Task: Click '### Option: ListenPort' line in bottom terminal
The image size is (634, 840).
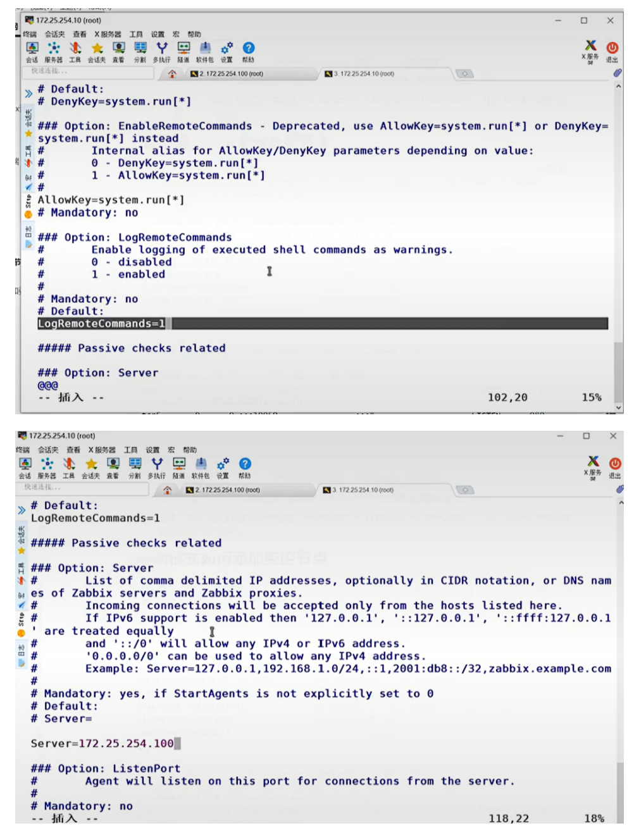Action: [x=106, y=769]
